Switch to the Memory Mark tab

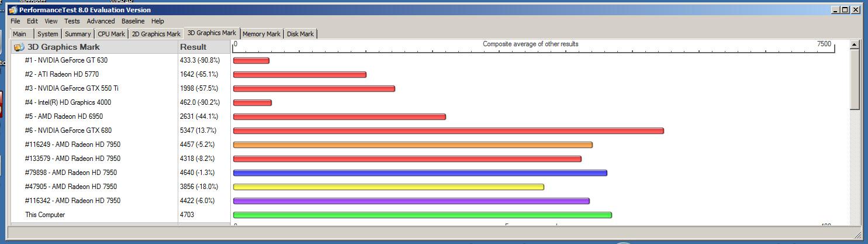(261, 34)
